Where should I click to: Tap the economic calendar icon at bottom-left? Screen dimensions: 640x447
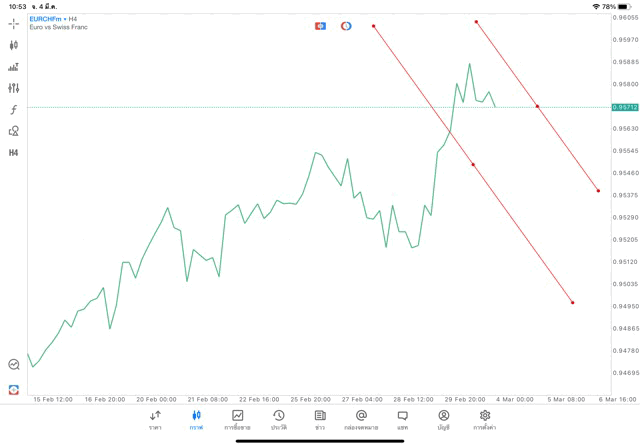(x=13, y=365)
